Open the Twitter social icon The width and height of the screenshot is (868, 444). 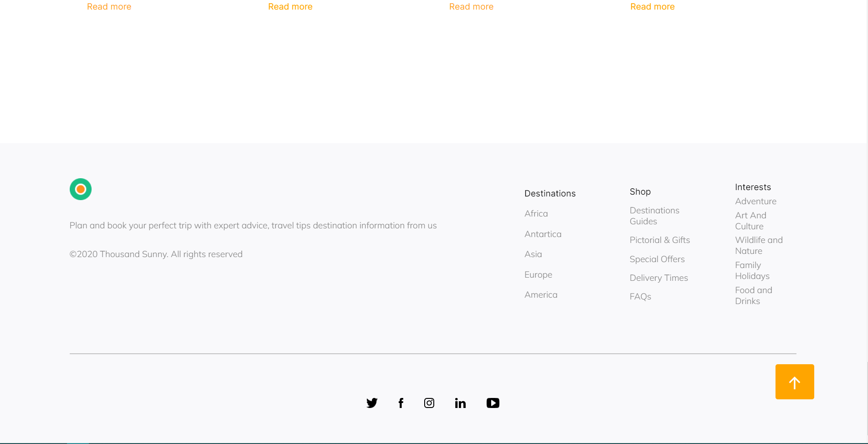click(x=372, y=403)
